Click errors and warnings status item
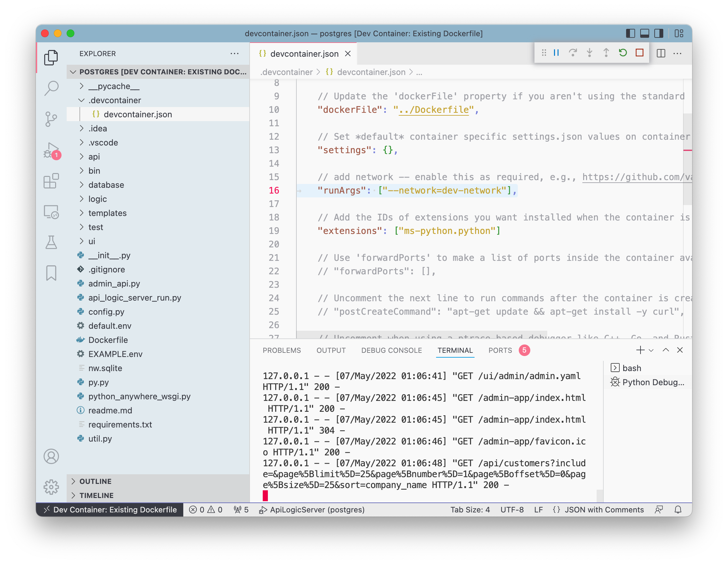The height and width of the screenshot is (564, 728). point(206,510)
